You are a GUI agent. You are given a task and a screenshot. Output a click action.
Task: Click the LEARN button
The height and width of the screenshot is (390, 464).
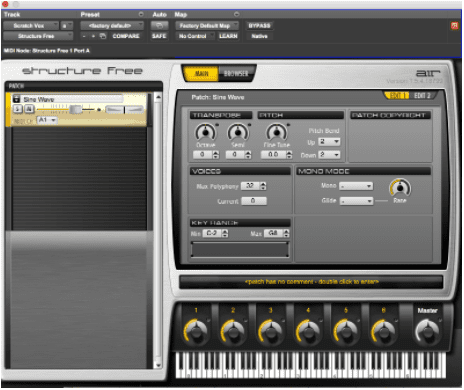coord(228,36)
